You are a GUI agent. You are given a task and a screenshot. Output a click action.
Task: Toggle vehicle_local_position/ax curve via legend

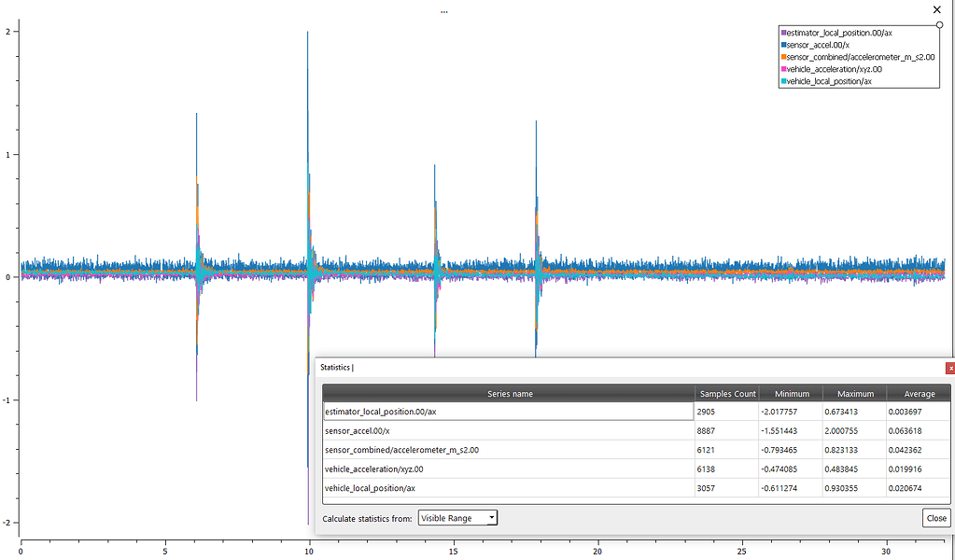(831, 80)
